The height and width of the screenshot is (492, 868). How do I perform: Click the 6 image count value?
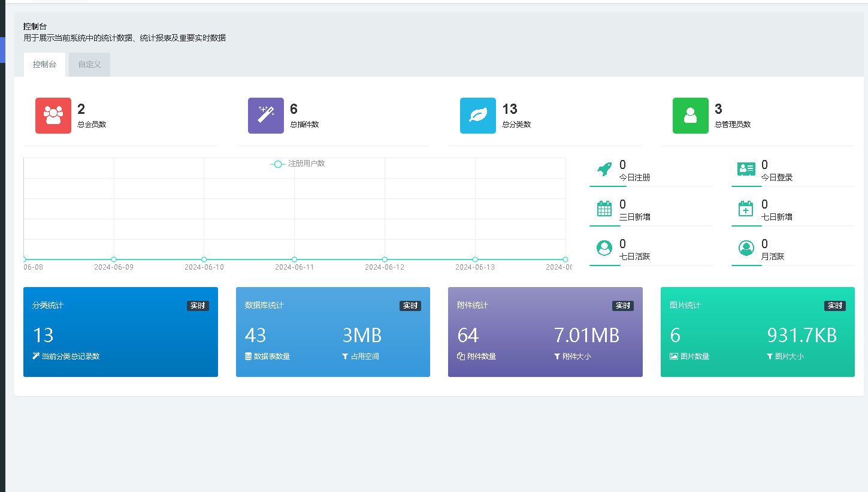pyautogui.click(x=675, y=335)
